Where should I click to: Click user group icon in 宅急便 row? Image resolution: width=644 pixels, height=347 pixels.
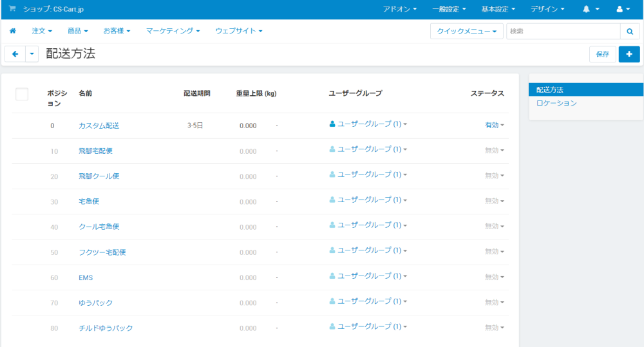coord(332,200)
